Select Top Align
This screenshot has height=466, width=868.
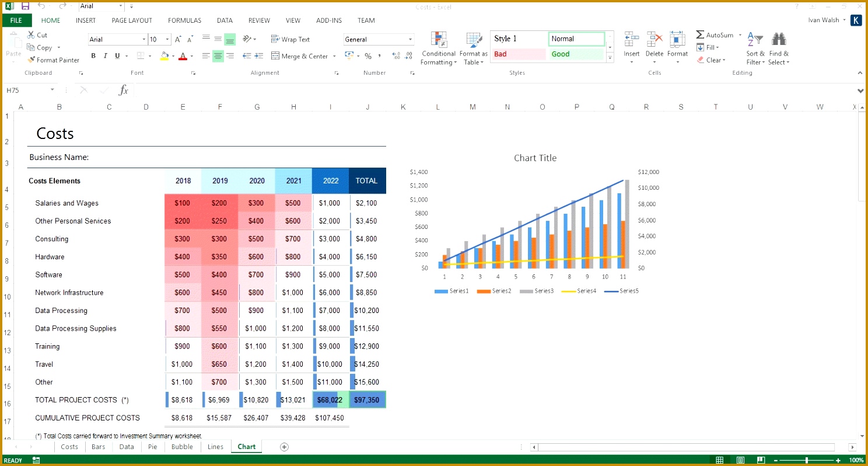(206, 39)
